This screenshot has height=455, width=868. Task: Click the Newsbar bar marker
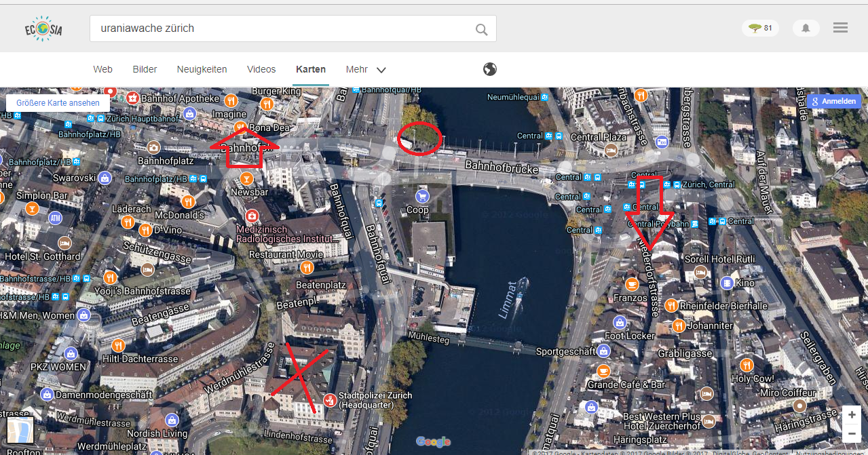pos(246,178)
